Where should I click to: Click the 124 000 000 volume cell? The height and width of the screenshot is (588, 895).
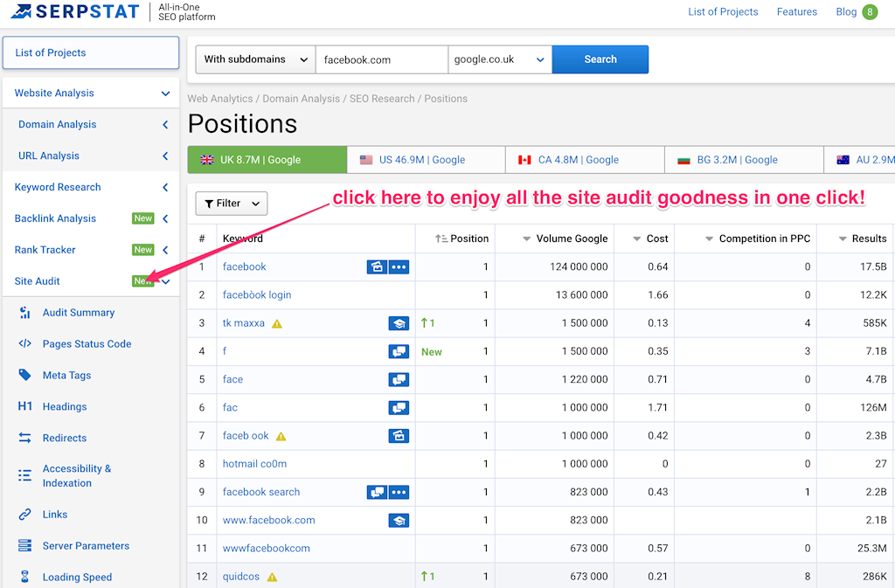579,266
